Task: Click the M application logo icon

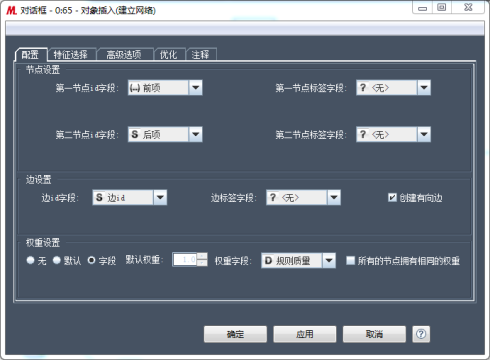Action: [x=11, y=10]
